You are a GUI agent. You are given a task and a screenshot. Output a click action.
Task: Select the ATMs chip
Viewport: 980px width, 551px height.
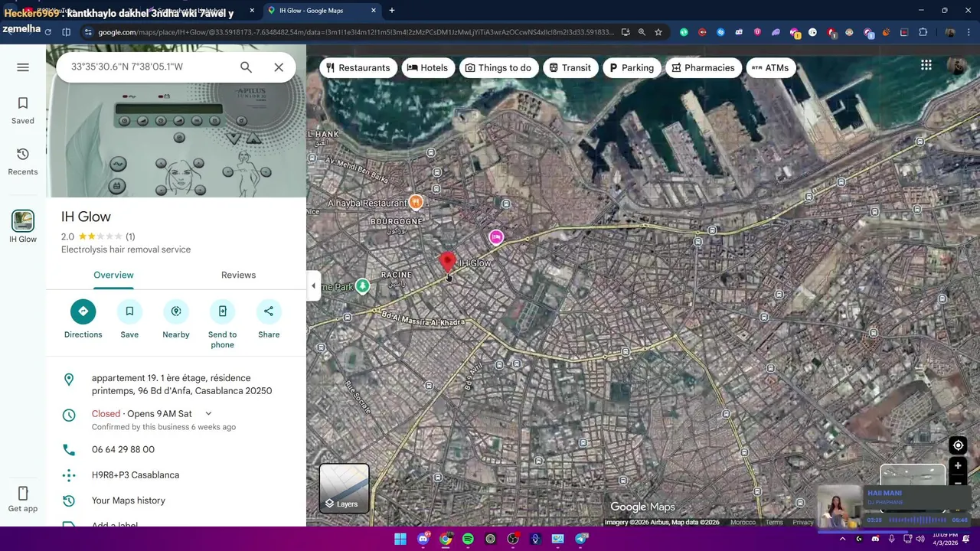(770, 67)
